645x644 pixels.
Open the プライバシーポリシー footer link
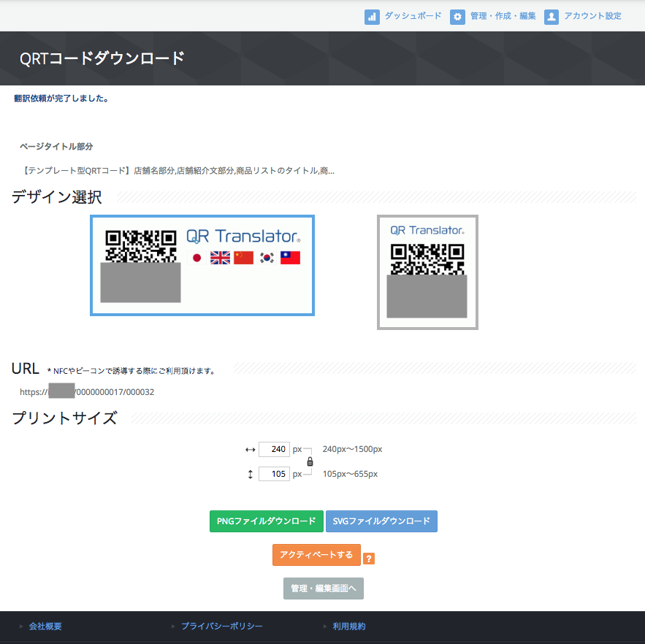coord(222,626)
